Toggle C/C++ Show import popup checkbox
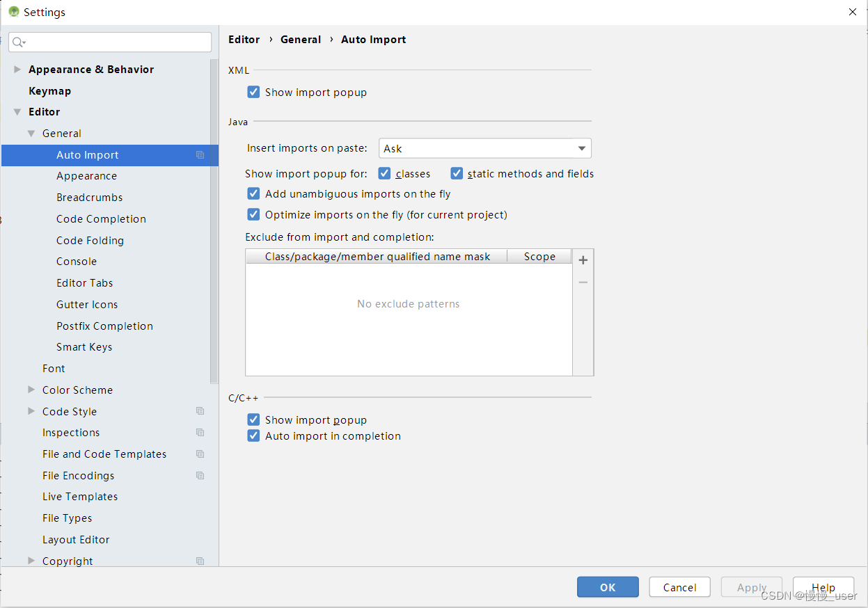Image resolution: width=868 pixels, height=608 pixels. coord(253,419)
